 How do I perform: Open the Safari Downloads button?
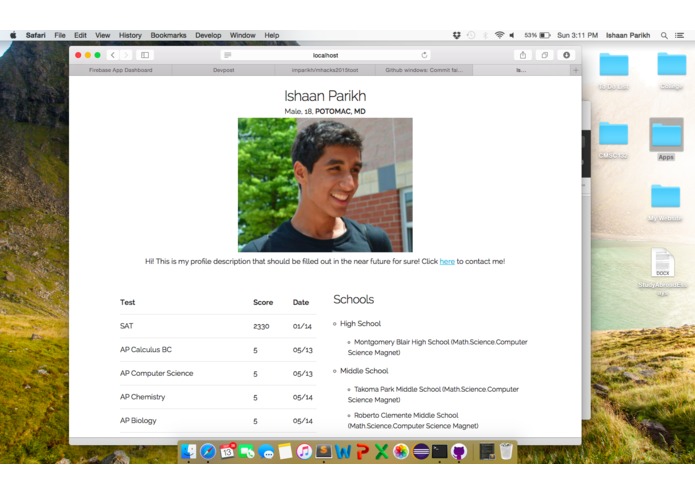[x=566, y=55]
